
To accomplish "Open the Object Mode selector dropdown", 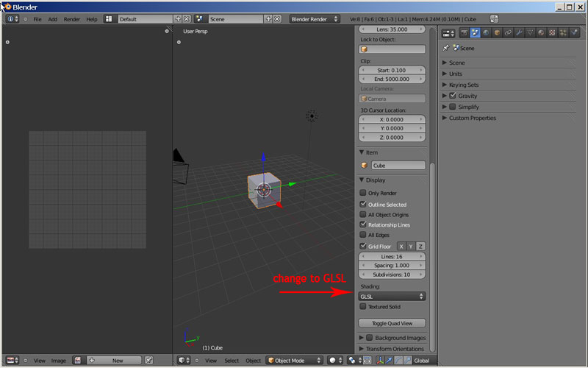I will point(295,360).
